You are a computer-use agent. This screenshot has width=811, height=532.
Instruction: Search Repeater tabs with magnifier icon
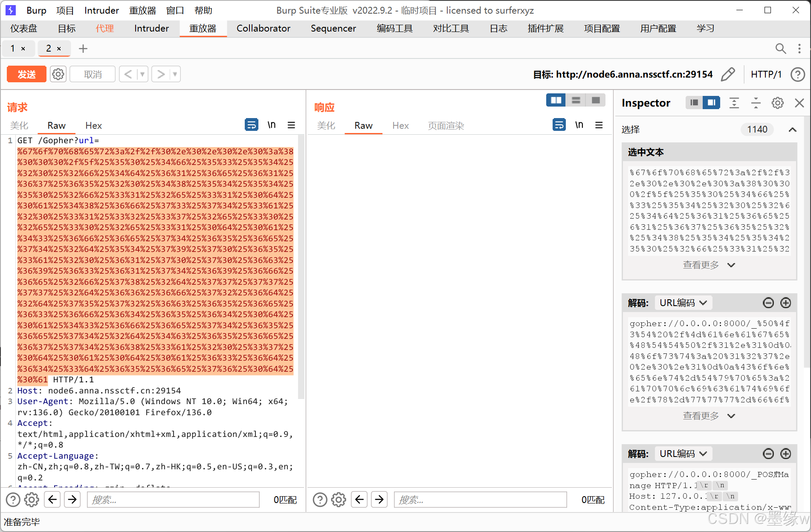(x=780, y=49)
